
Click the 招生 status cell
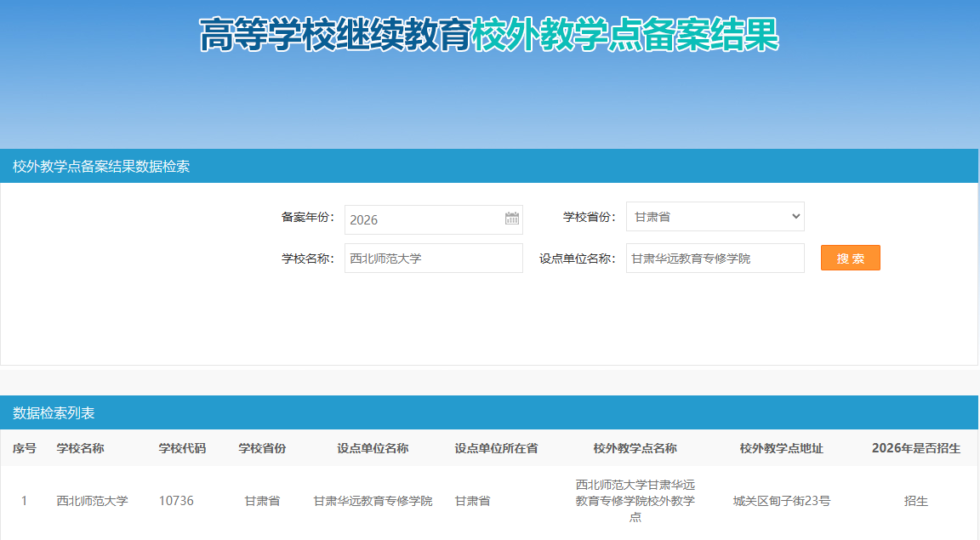[x=915, y=501]
